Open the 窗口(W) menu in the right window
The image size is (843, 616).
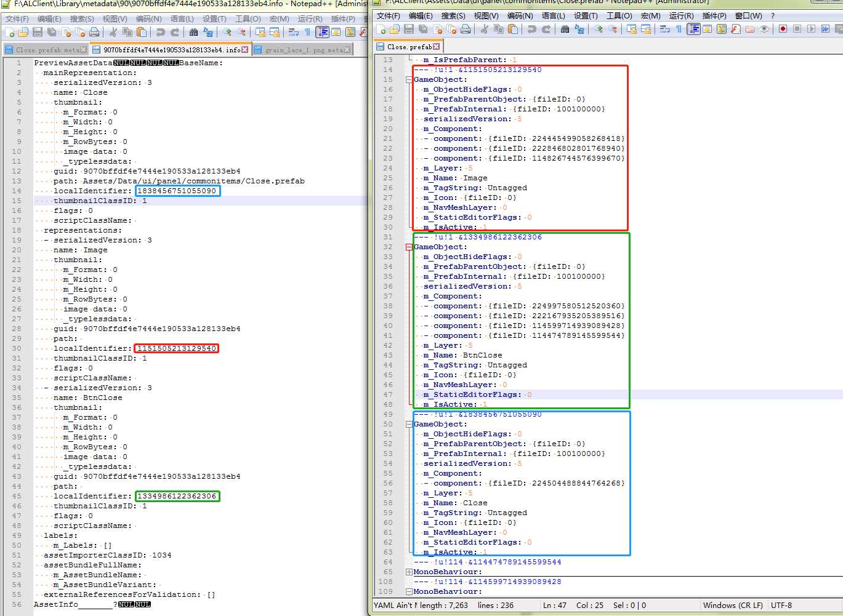coord(748,15)
